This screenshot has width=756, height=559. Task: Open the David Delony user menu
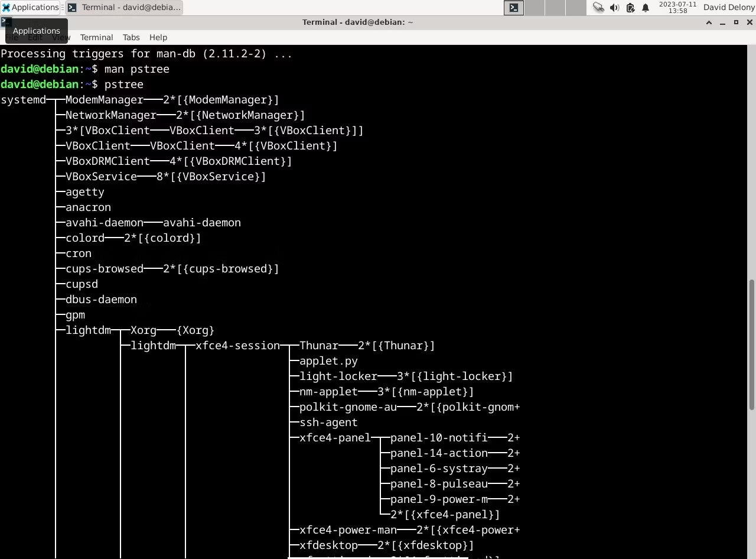point(729,7)
